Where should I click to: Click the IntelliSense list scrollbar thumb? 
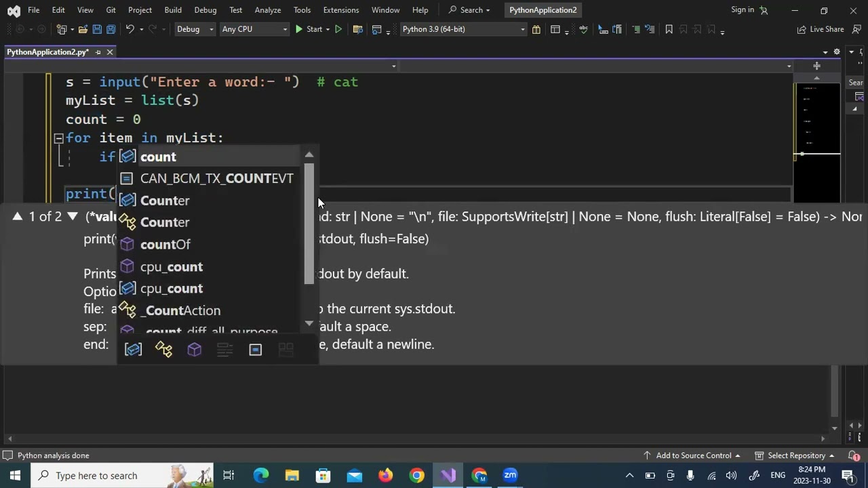coord(309,224)
